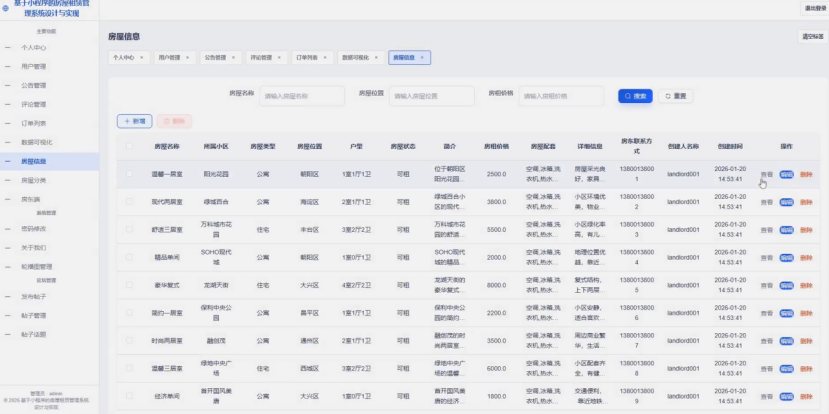This screenshot has height=414, width=829.
Task: Click 删除 for the 舒适三居室 row
Action: point(806,230)
